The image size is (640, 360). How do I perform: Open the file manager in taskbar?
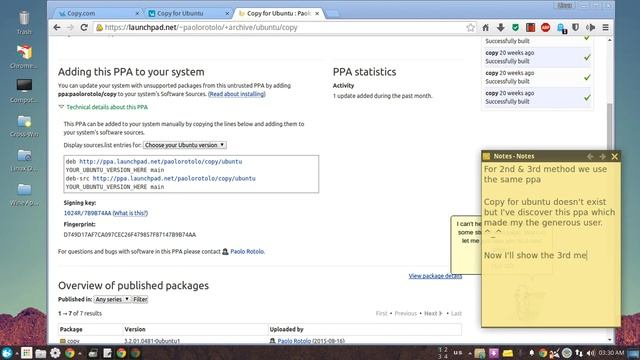click(x=40, y=353)
